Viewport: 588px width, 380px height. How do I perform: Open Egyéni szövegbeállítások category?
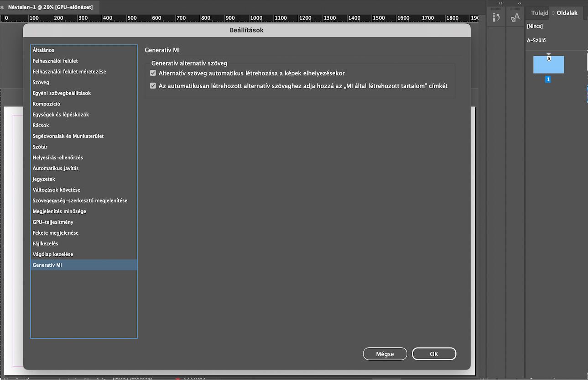pos(84,93)
